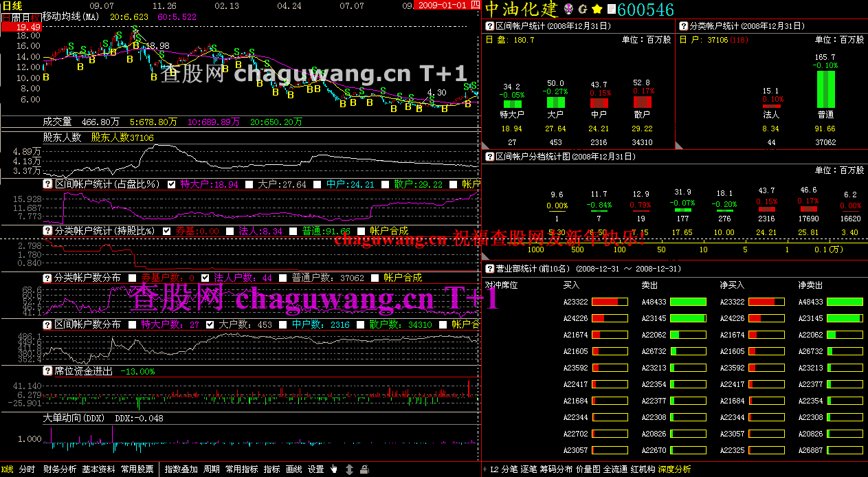
Task: Open the 常用指标 dropdown in bottom toolbar
Action: point(242,469)
